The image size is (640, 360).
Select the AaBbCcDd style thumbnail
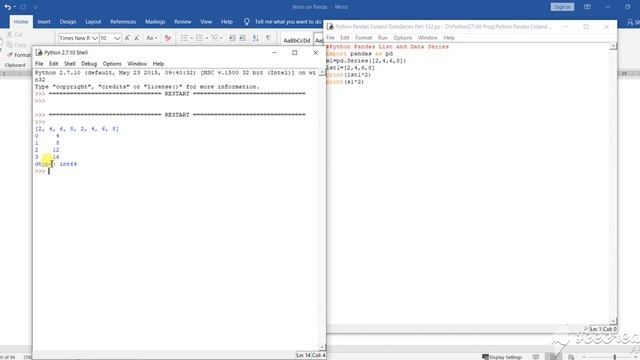[297, 40]
